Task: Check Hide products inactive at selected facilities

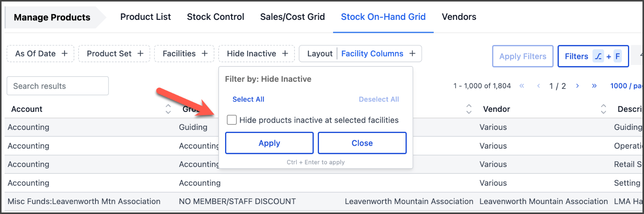Action: 232,120
